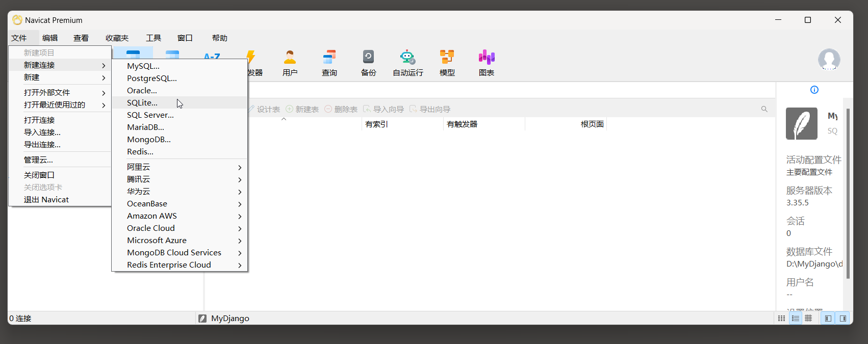Click the search magnifier icon in object bar
The height and width of the screenshot is (344, 868).
tap(764, 109)
